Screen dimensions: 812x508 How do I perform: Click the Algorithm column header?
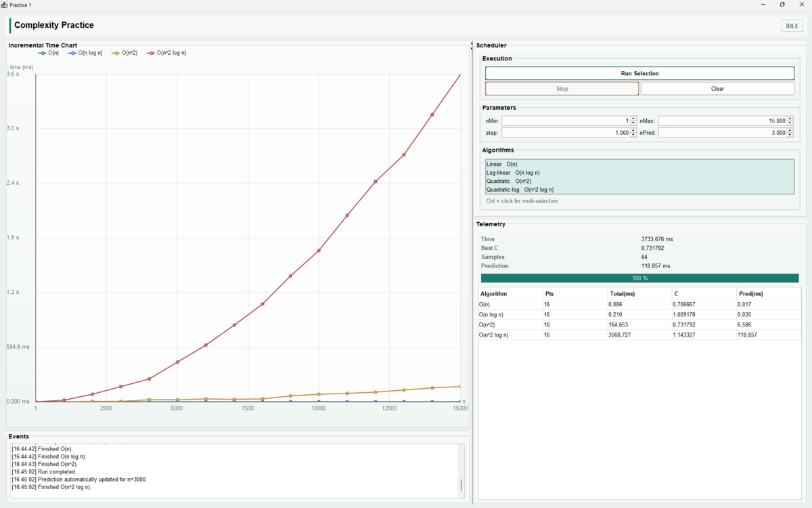click(510, 294)
